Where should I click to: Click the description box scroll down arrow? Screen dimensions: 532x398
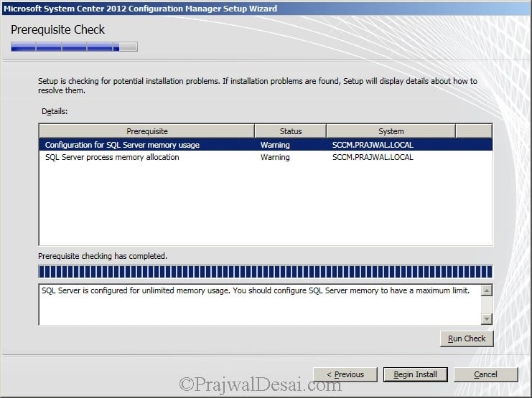[487, 318]
